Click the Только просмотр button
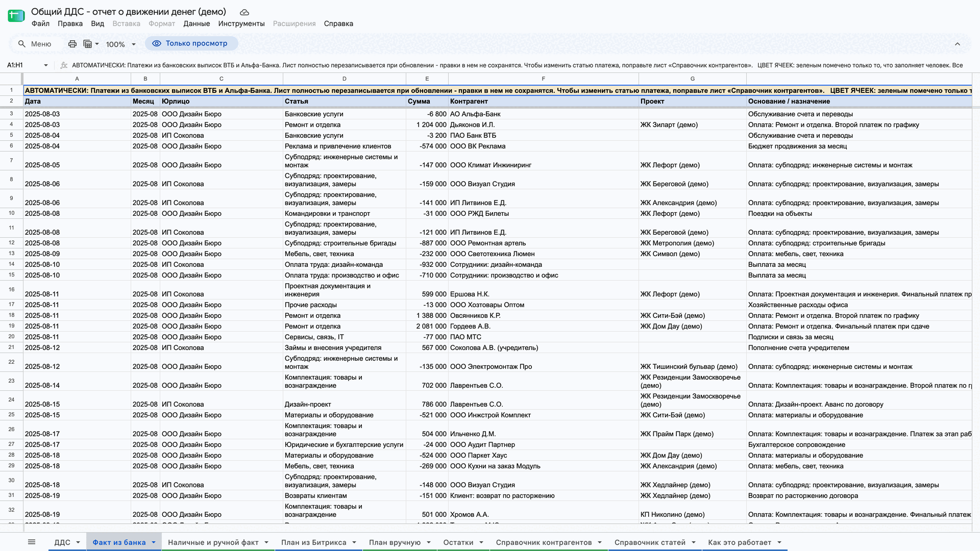Image resolution: width=980 pixels, height=551 pixels. [x=191, y=43]
